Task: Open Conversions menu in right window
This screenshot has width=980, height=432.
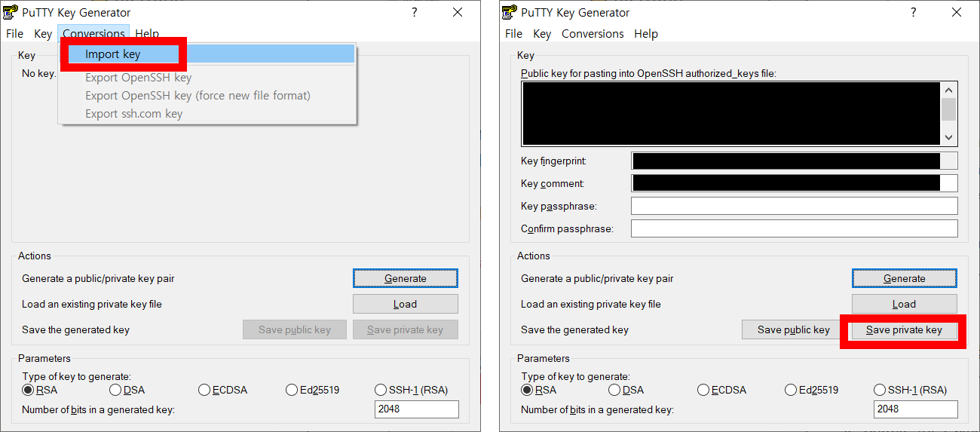Action: pyautogui.click(x=593, y=33)
